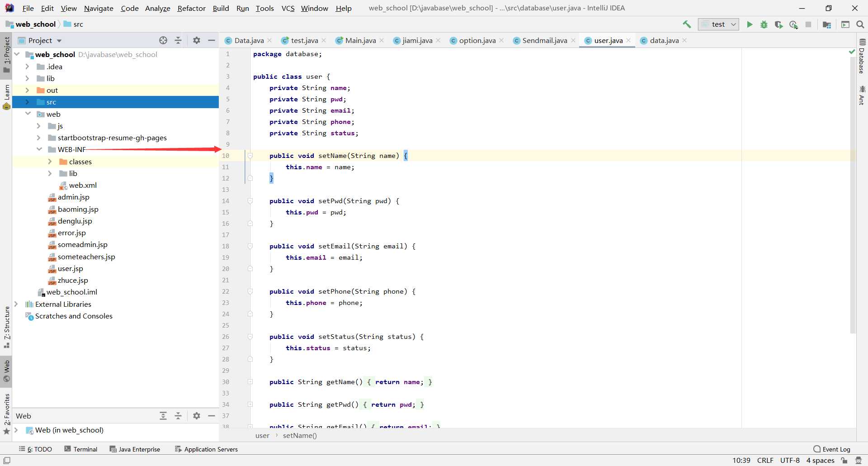Unfold the getPwd method at line 34

tap(250, 404)
